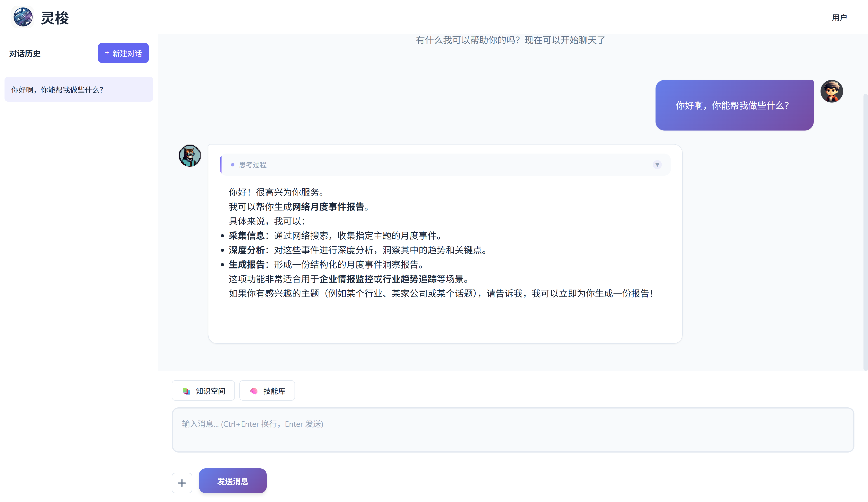Click the books icon in 知识空间
The image size is (868, 502).
[x=186, y=391]
